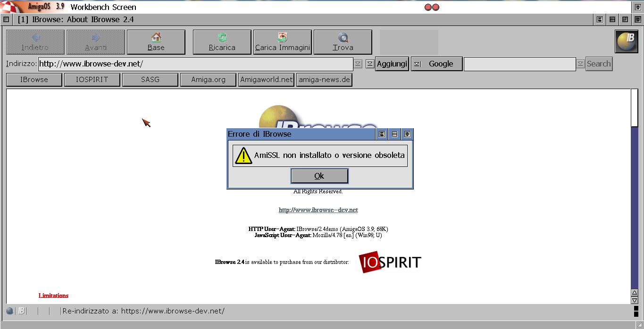The image size is (644, 329).
Task: Dismiss the AmiSSL error with Ok
Action: [319, 176]
